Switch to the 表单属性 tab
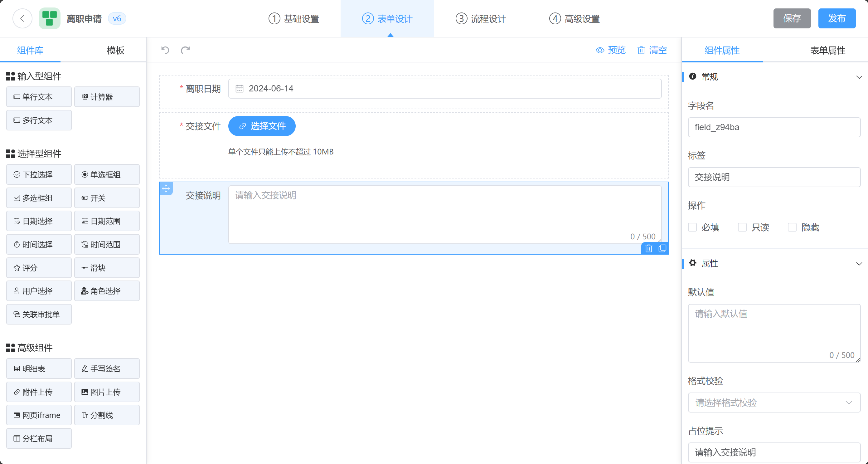Screen dimensions: 868x464 tap(827, 50)
